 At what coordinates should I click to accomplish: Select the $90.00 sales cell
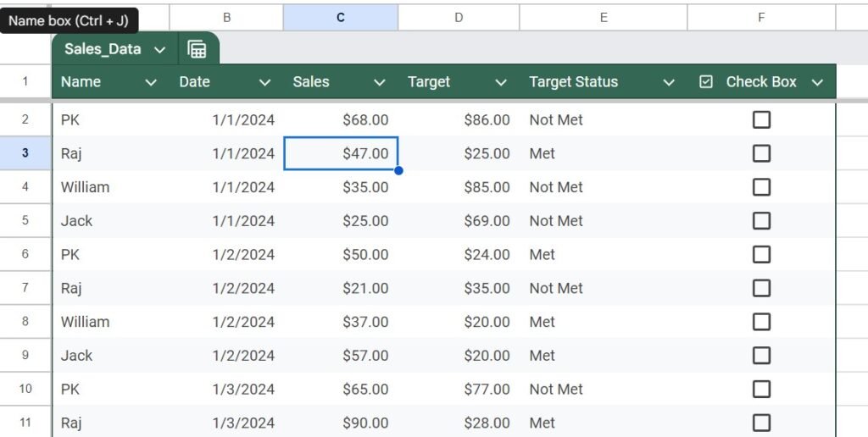coord(341,423)
